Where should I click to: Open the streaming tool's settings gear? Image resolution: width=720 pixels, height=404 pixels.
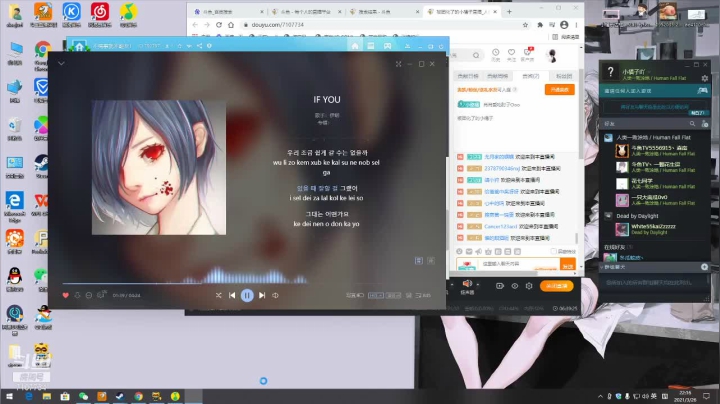pyautogui.click(x=529, y=286)
